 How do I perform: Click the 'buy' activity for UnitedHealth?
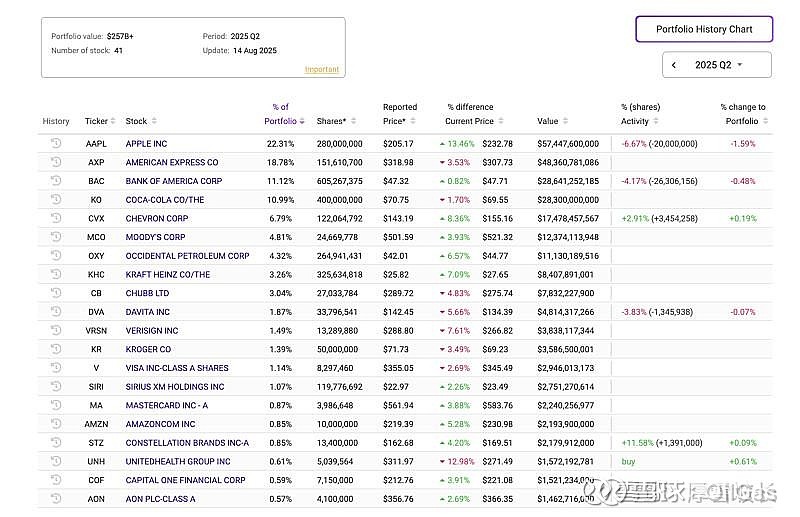[628, 462]
